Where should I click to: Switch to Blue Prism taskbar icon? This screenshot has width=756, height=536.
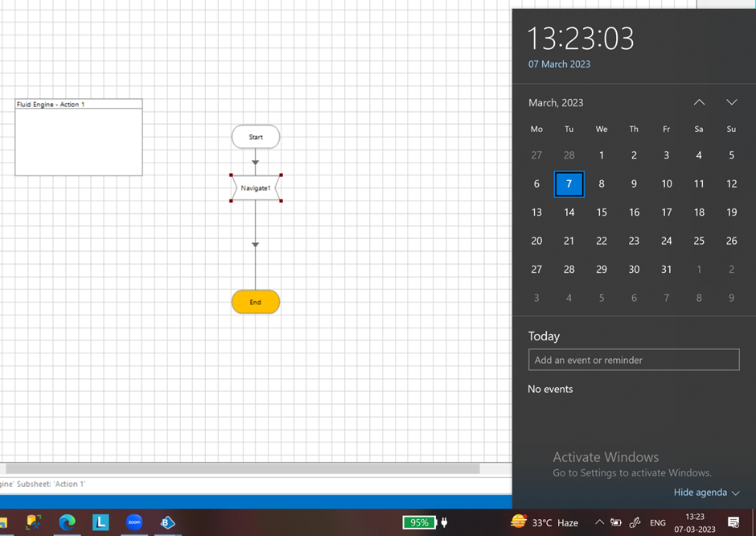167,522
